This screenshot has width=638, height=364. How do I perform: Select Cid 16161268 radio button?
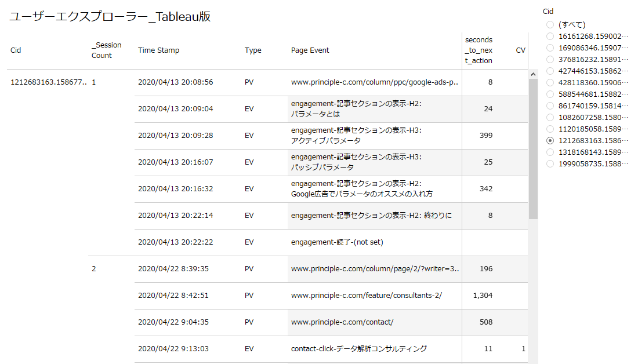coord(550,37)
